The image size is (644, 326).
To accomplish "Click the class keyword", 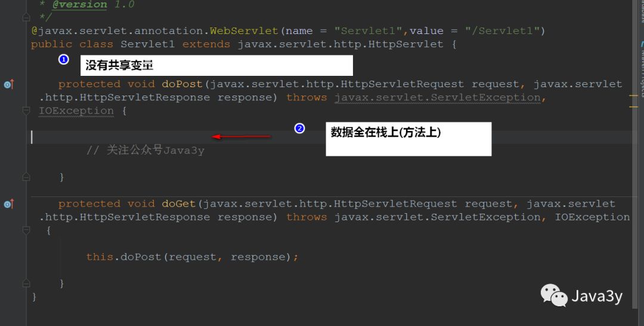I will (96, 44).
